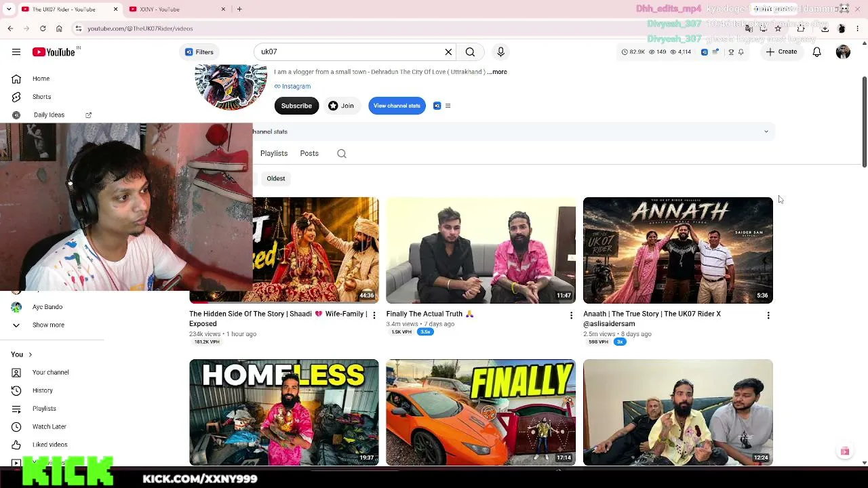Screen dimensions: 868x488
Task: Click the small vidIQ bell icon
Action: [741, 52]
